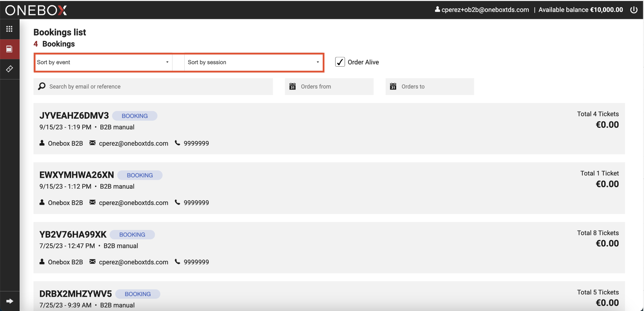
Task: Click the BOOKING badge on JYVEAHZ6DMV3
Action: (x=135, y=116)
